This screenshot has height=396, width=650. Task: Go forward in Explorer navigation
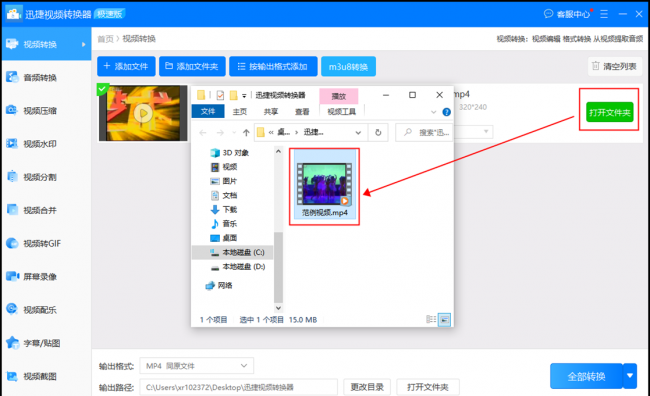click(x=220, y=133)
